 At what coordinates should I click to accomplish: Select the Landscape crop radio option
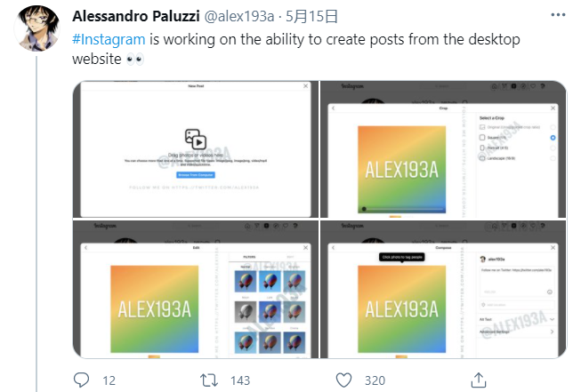(x=553, y=158)
